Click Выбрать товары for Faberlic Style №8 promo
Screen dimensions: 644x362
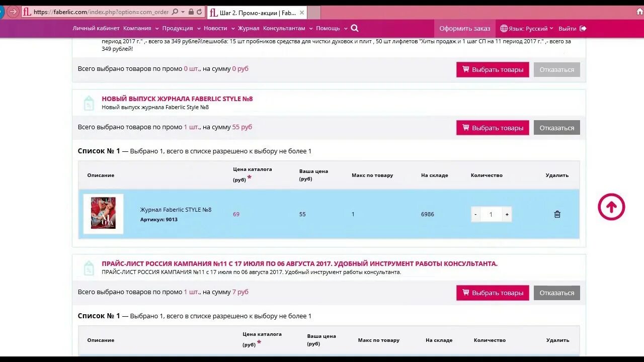(493, 128)
